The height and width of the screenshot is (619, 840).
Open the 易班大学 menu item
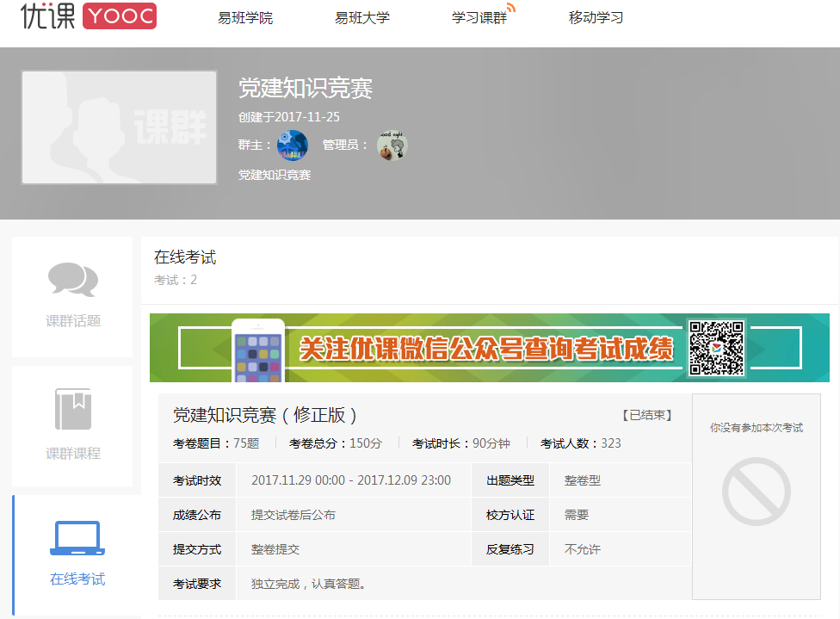coord(362,18)
